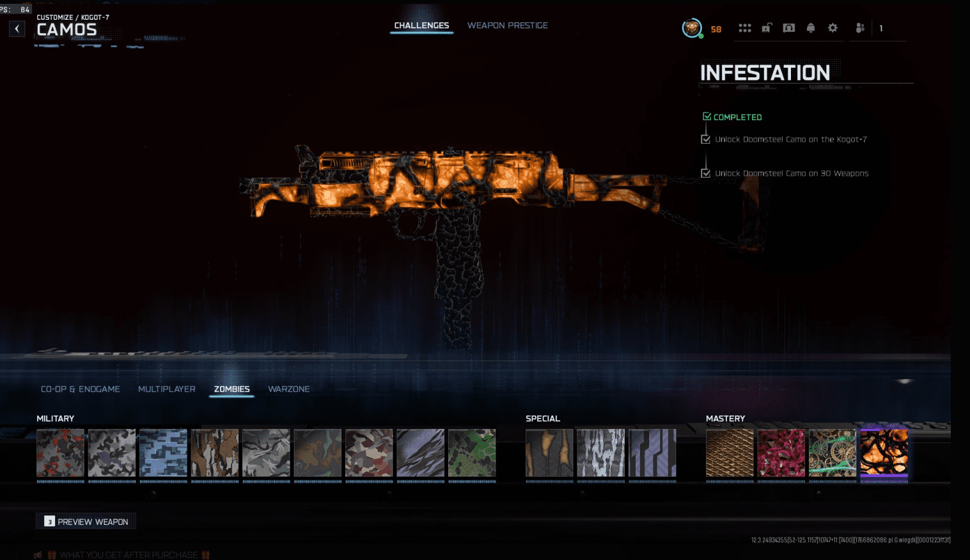Select gray brushstroke Military camo, fifth swatch
The width and height of the screenshot is (970, 560).
click(267, 453)
